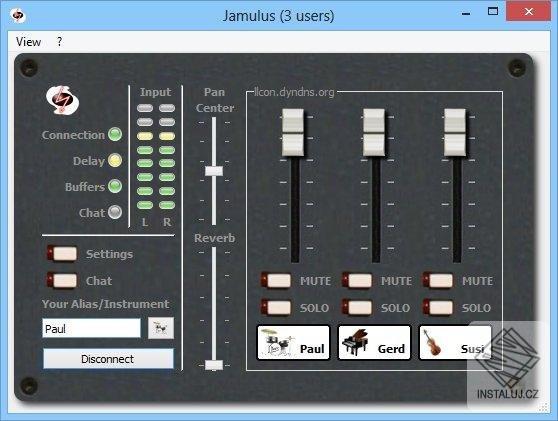
Task: Mute Paul's channel
Action: pyautogui.click(x=276, y=280)
